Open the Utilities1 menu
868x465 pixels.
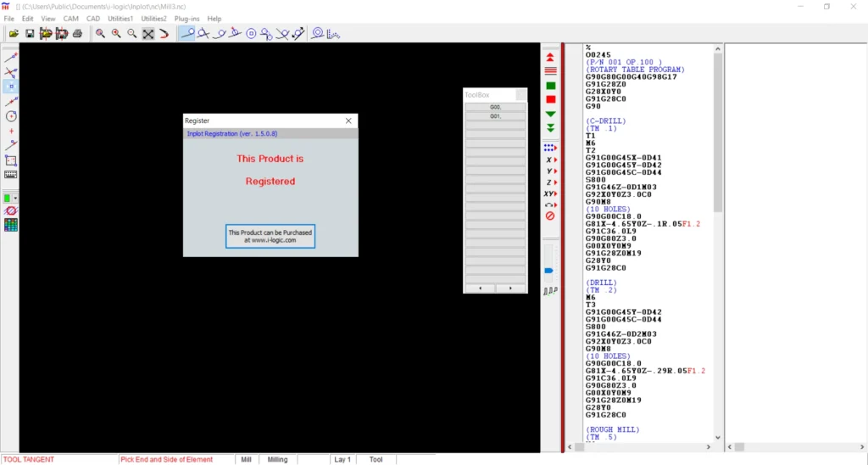[x=120, y=19]
